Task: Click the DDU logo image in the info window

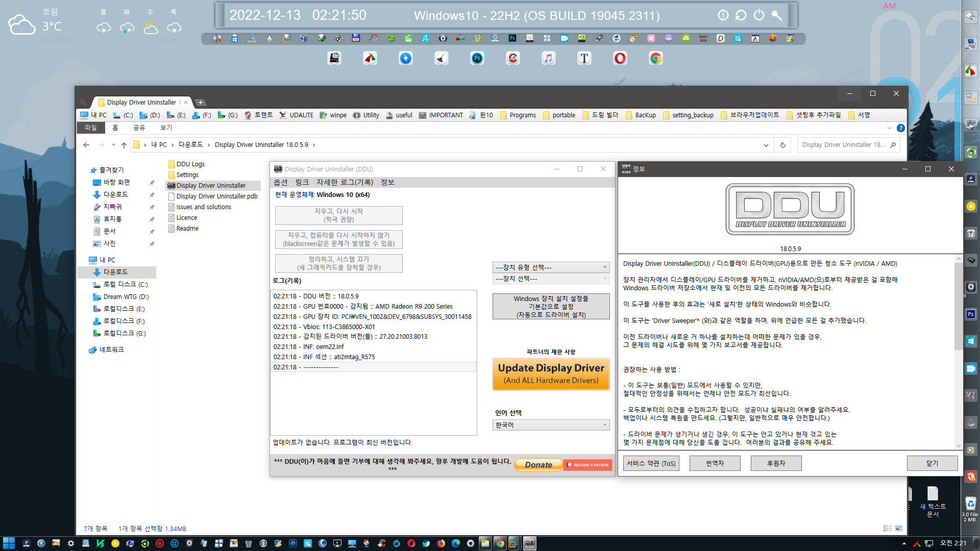Action: pyautogui.click(x=790, y=209)
